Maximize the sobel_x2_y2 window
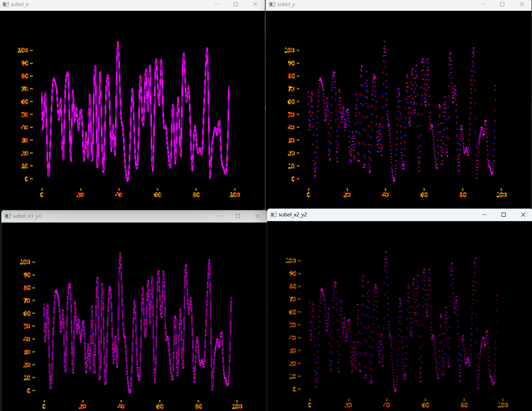 pos(504,214)
